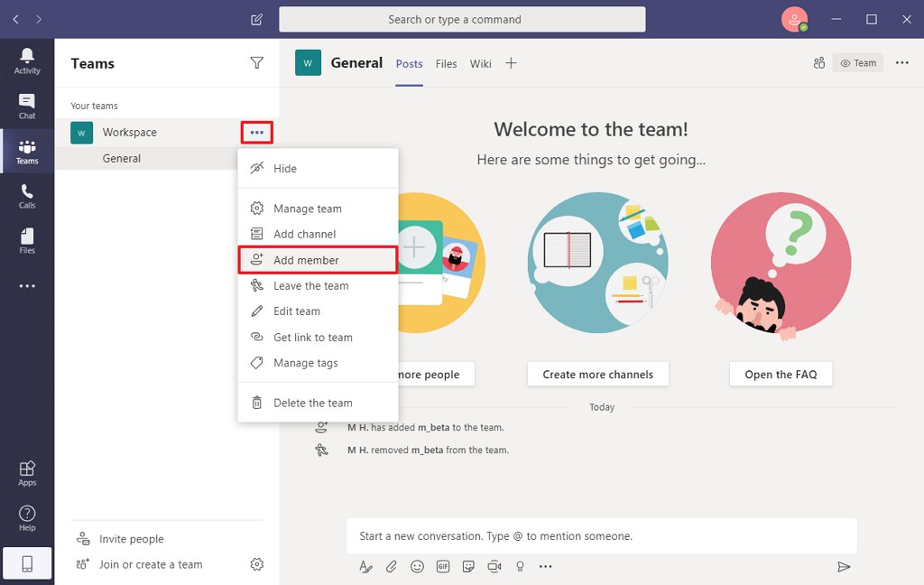Switch to the Chat section

click(x=27, y=105)
